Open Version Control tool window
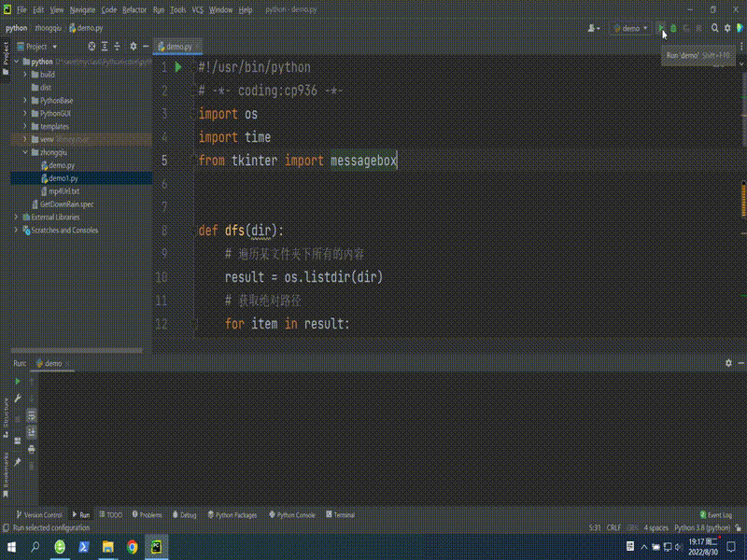The width and height of the screenshot is (747, 560). [x=39, y=515]
